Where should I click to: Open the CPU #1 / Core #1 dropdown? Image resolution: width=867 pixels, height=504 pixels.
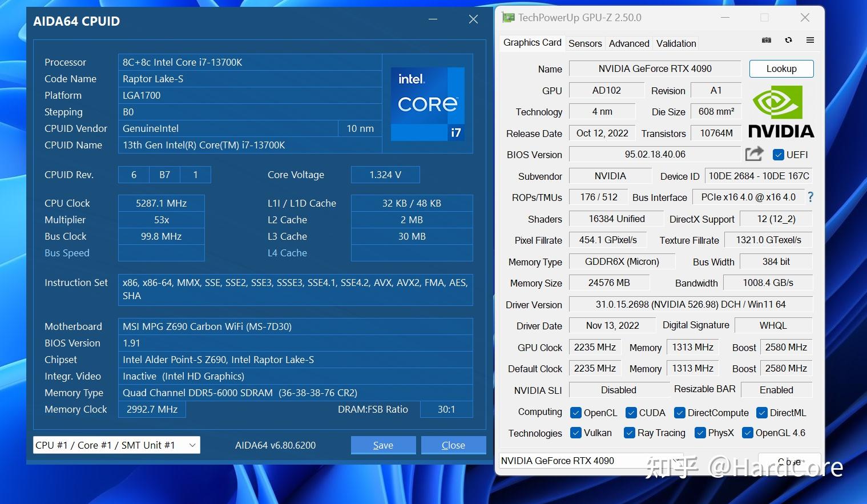click(116, 445)
